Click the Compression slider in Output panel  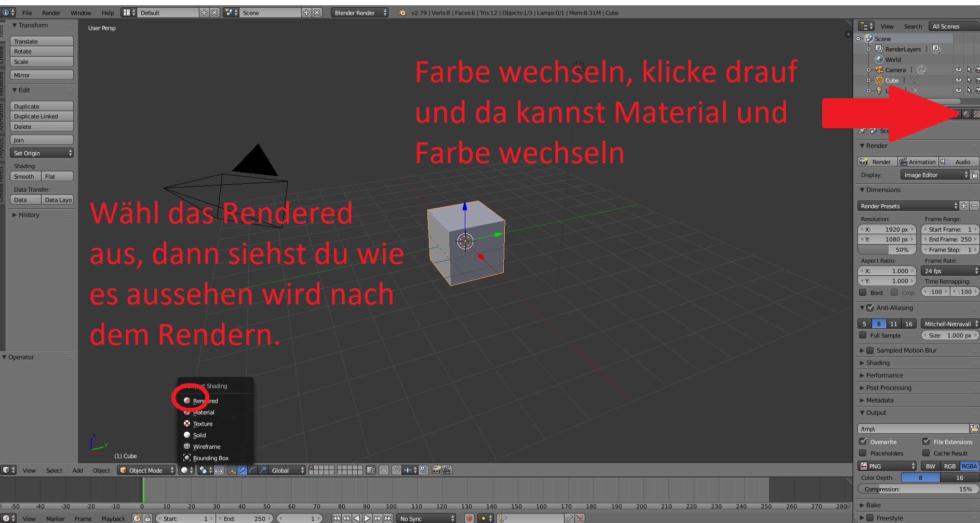(x=918, y=489)
